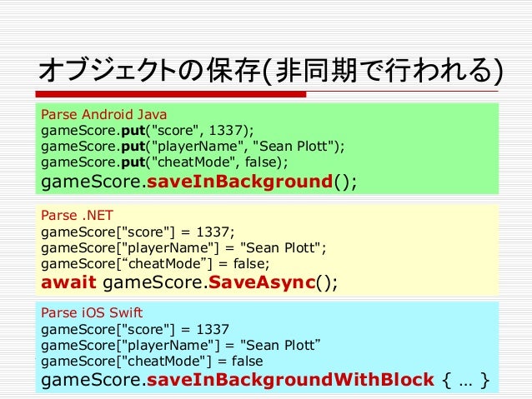Click the Swift line gameScore["cheatMode"] = false
The image size is (532, 399).
(x=152, y=361)
